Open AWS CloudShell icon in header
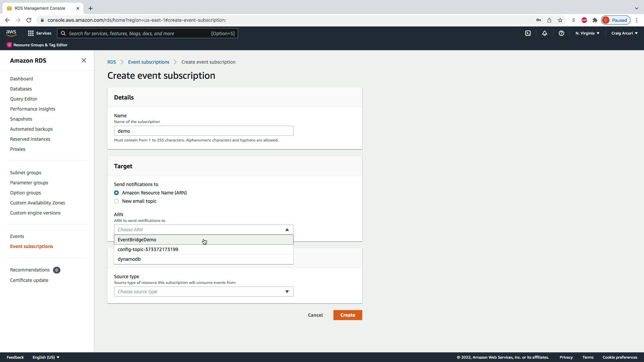 coord(528,33)
